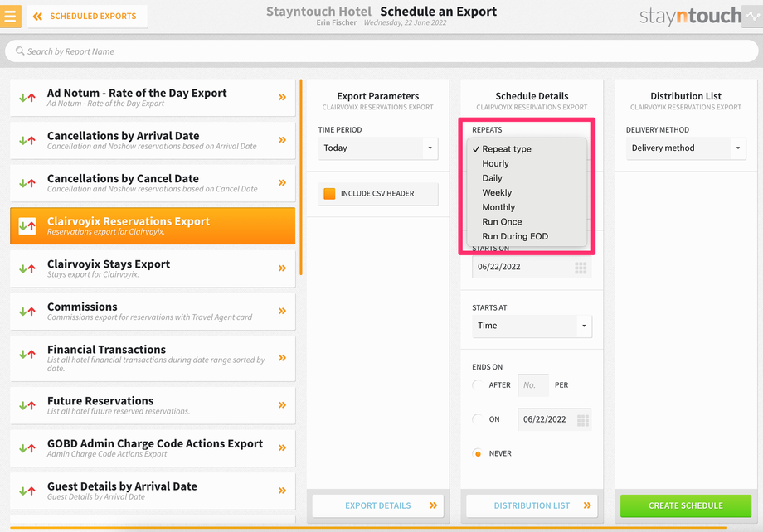This screenshot has height=532, width=763.
Task: Click the Distribution List panel heading
Action: pos(686,96)
